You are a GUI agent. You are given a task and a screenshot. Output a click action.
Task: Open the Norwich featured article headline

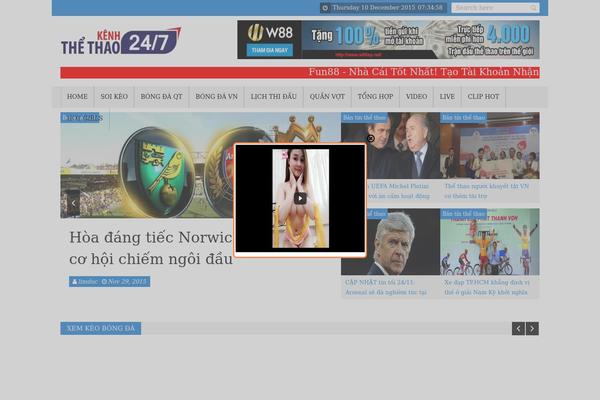point(151,248)
